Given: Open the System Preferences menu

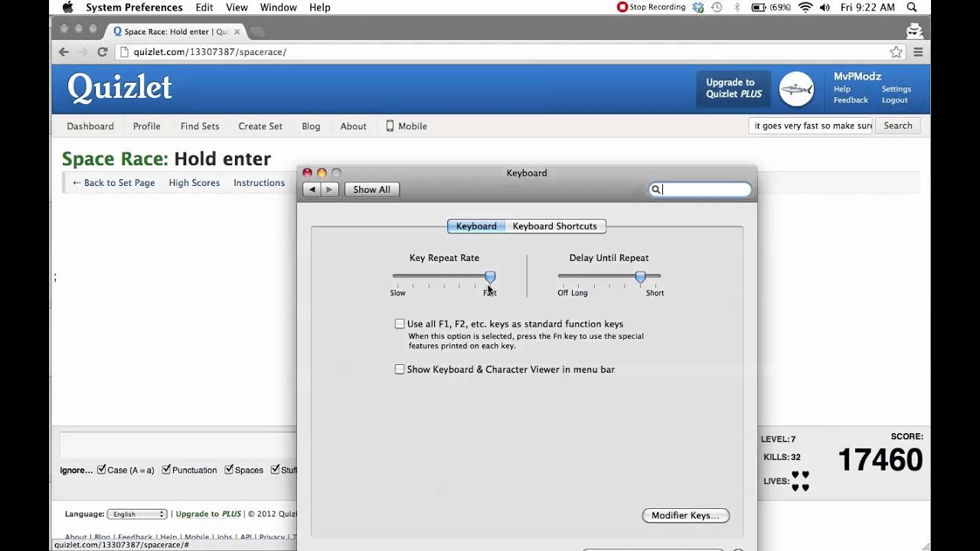Looking at the screenshot, I should [x=134, y=8].
